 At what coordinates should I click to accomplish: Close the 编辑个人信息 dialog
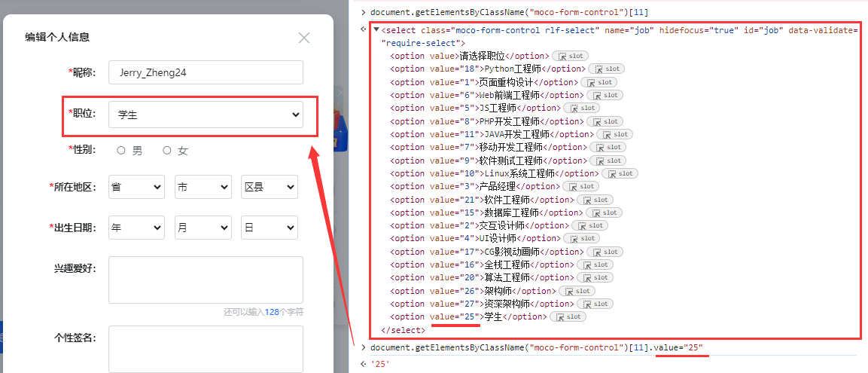click(x=304, y=38)
